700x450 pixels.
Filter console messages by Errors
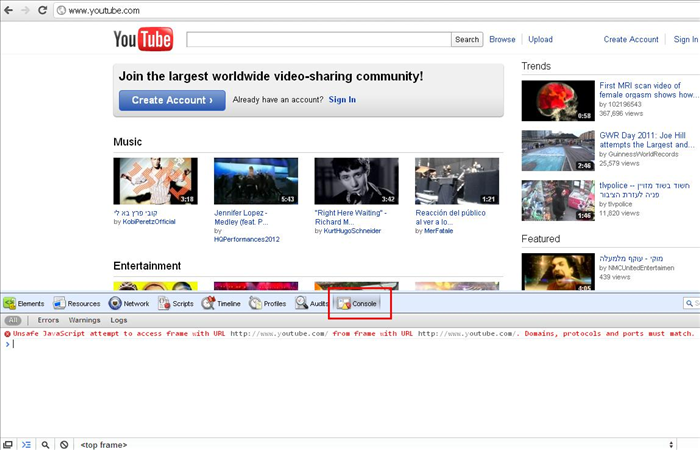point(48,320)
